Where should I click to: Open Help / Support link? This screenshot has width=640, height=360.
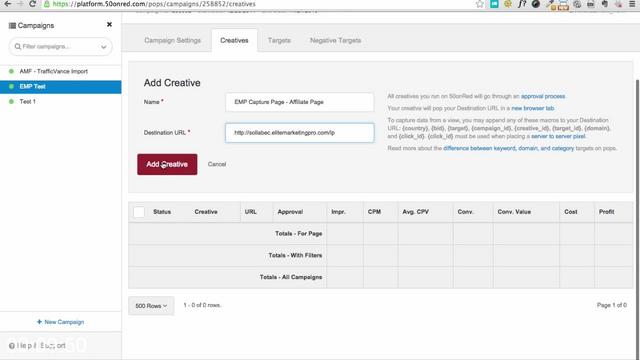point(38,346)
